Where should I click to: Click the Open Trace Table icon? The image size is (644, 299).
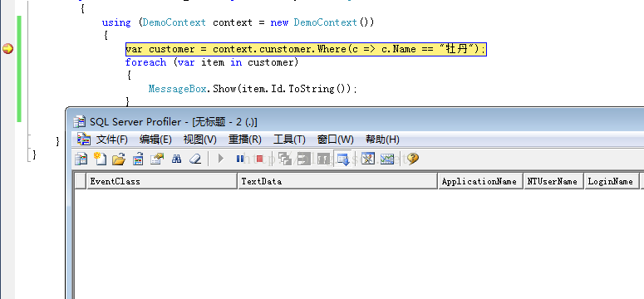[138, 159]
